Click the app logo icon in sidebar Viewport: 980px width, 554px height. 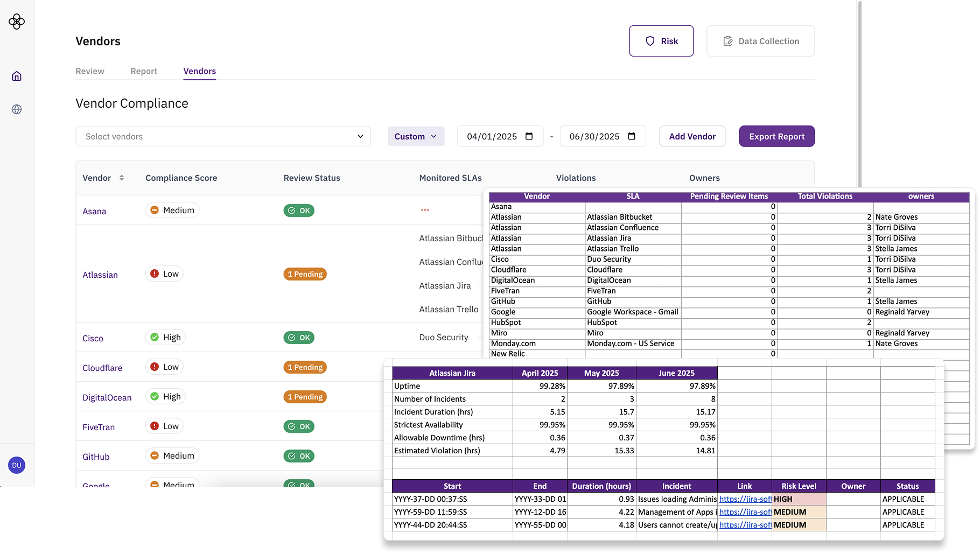17,22
